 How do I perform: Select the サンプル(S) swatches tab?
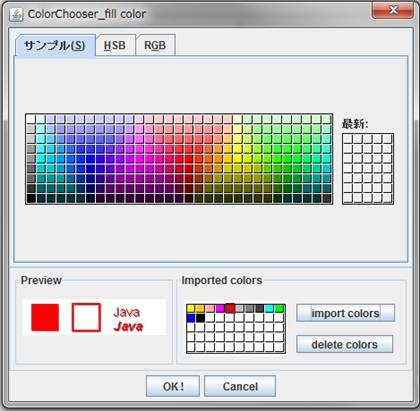click(55, 45)
